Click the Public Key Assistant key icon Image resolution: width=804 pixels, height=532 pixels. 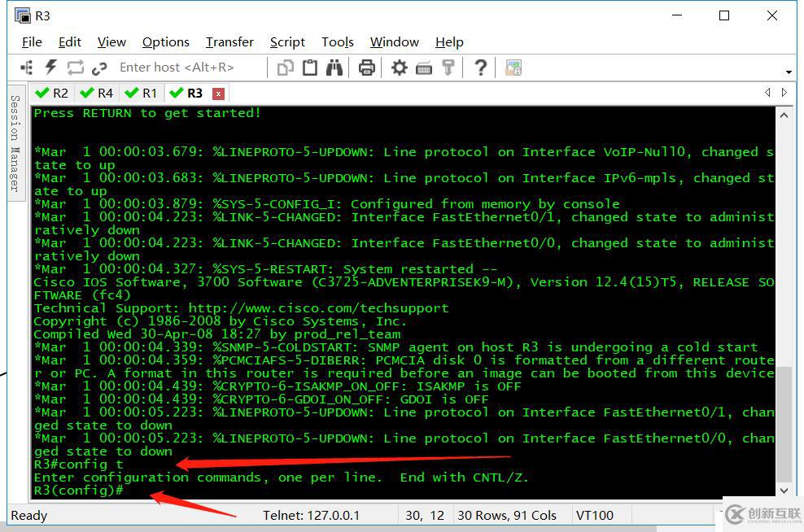tap(448, 68)
